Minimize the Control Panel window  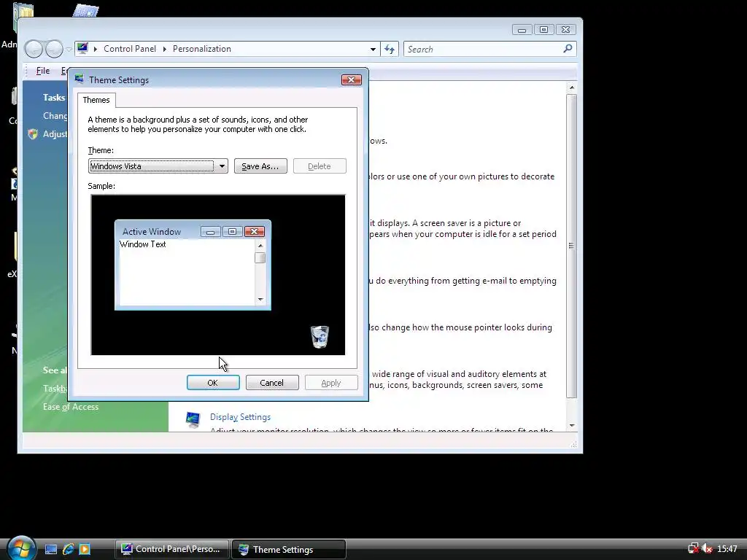point(522,30)
